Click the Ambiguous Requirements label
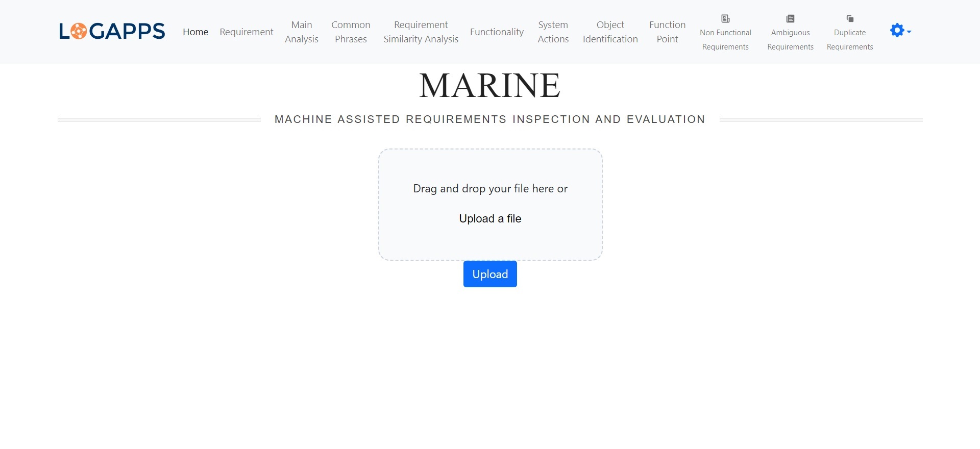The image size is (980, 449). pos(790,40)
